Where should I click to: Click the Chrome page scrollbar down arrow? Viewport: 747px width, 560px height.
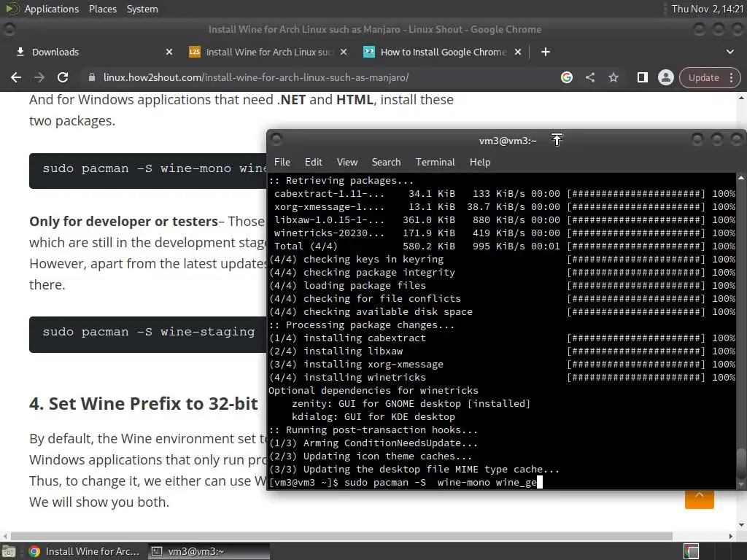click(x=741, y=525)
